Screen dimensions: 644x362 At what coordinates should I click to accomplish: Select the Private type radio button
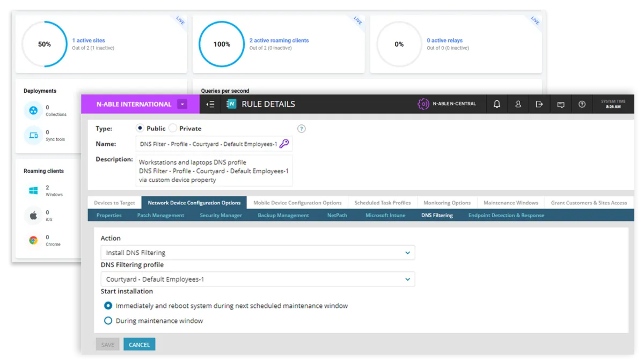[172, 128]
